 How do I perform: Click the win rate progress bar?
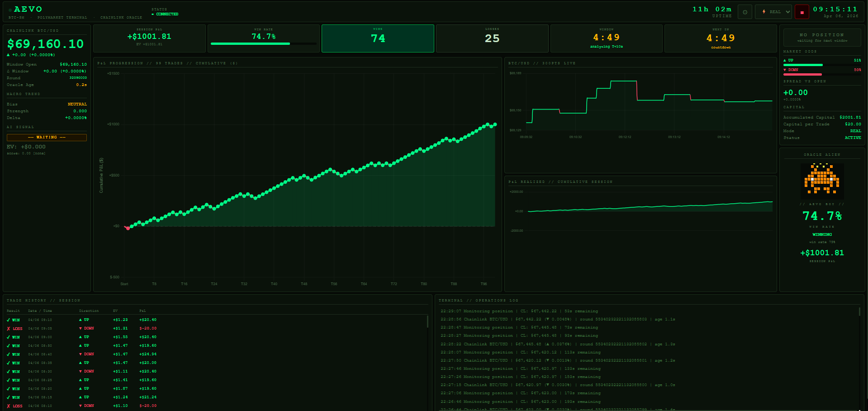pyautogui.click(x=263, y=44)
